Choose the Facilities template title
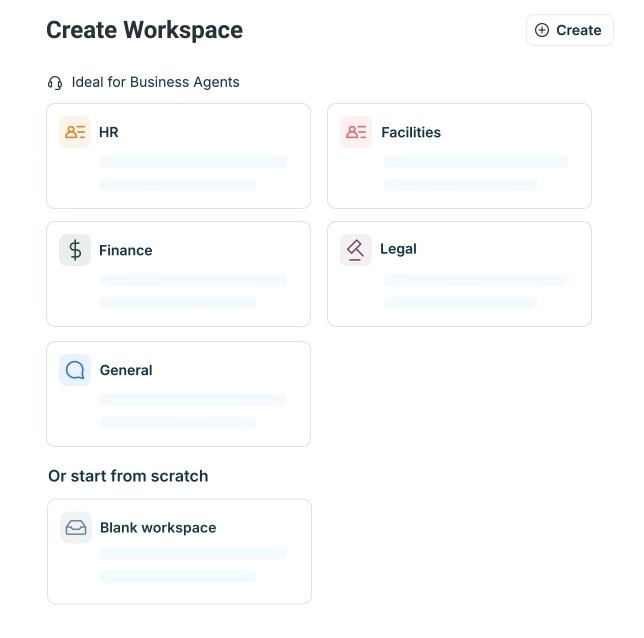This screenshot has width=644, height=638. (410, 132)
